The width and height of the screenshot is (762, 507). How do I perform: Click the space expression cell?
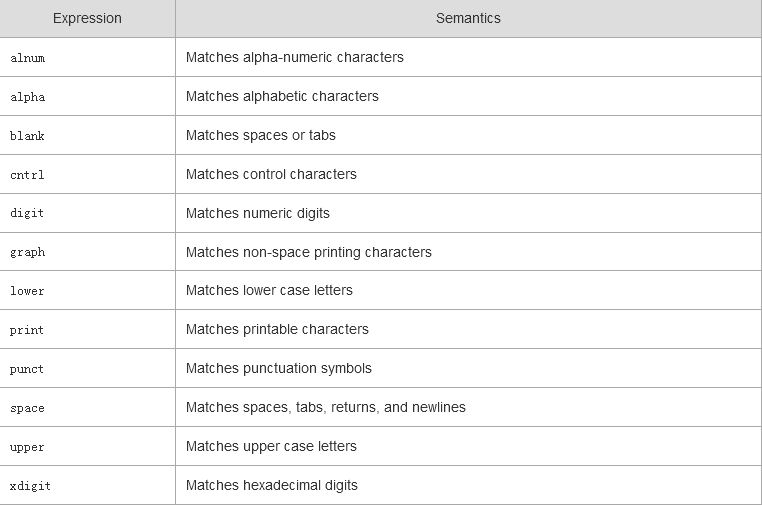pos(28,408)
